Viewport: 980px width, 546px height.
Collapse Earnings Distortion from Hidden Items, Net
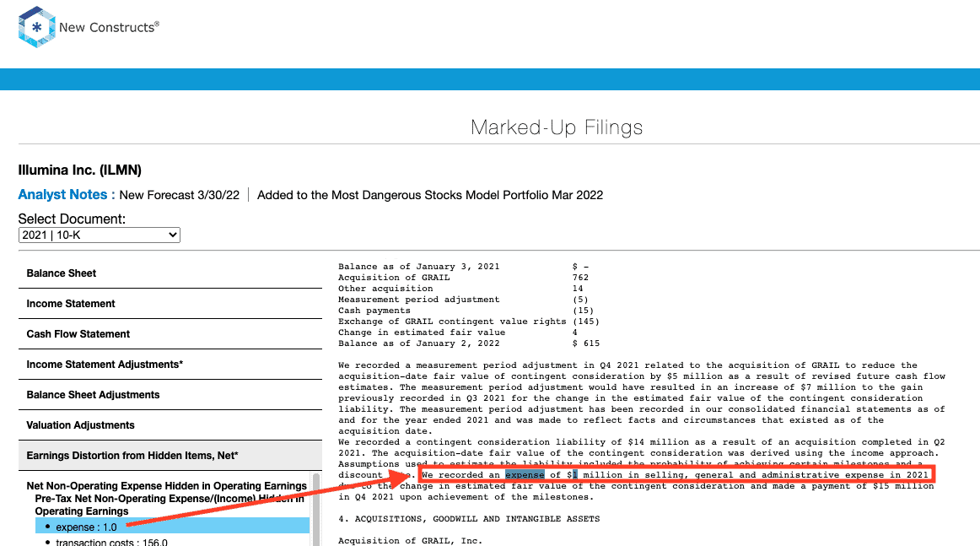click(x=170, y=456)
